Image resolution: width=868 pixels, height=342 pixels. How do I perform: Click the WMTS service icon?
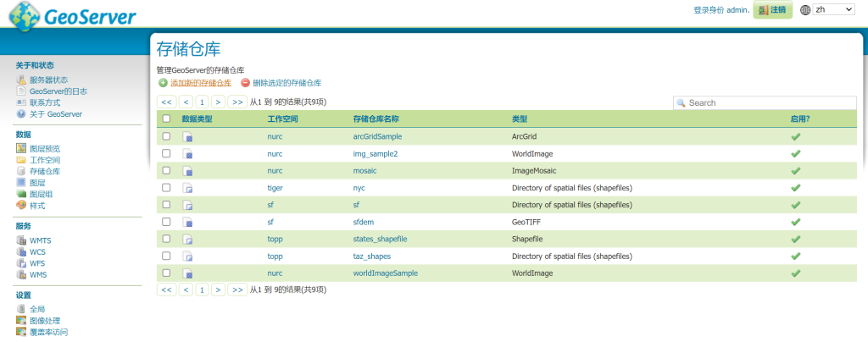21,240
